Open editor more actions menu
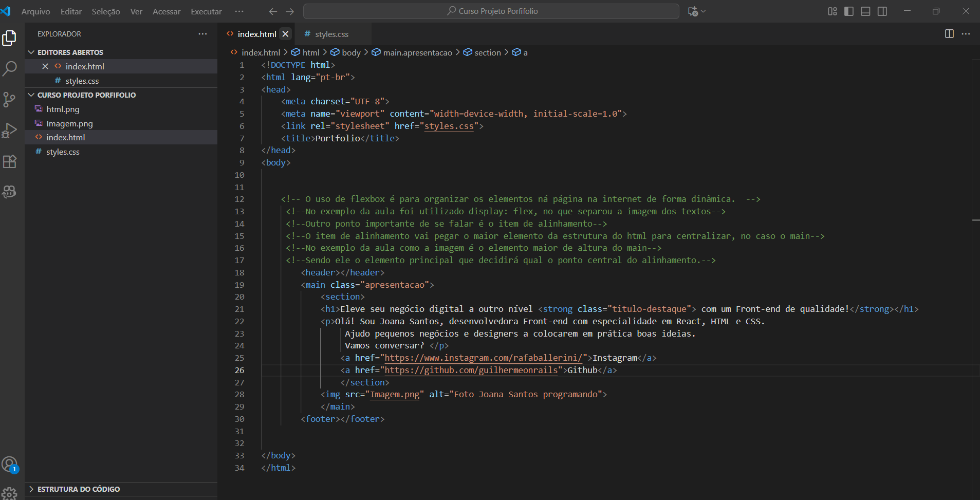The height and width of the screenshot is (500, 980). (966, 34)
